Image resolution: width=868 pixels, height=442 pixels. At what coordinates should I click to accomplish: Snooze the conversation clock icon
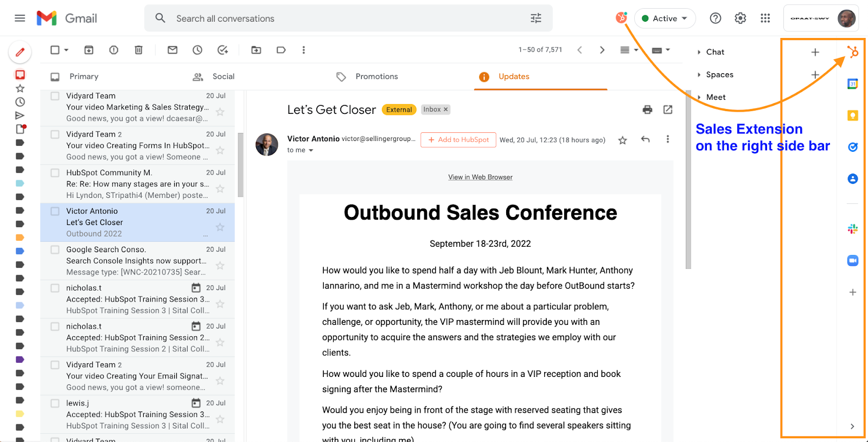197,50
